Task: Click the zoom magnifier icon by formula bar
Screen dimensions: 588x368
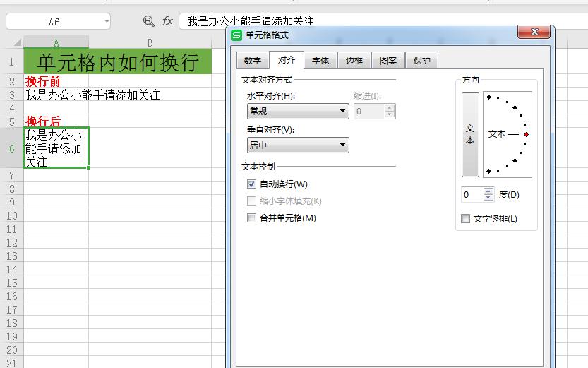Action: [148, 21]
